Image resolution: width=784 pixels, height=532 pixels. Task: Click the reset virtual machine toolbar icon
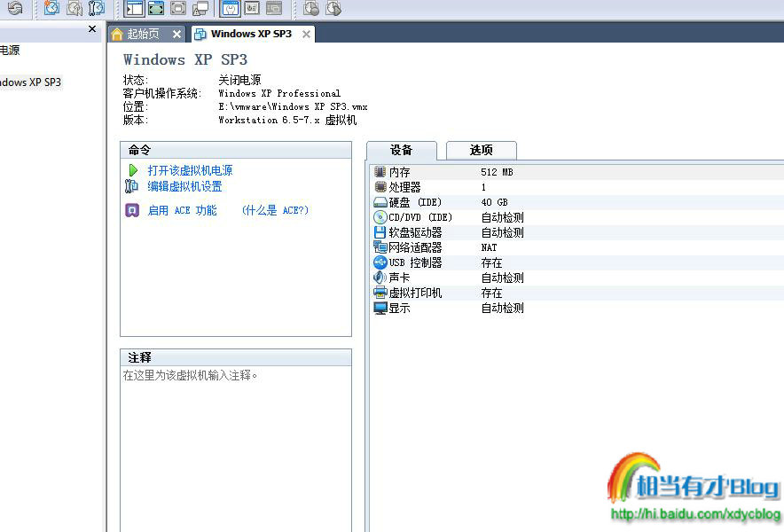(15, 8)
